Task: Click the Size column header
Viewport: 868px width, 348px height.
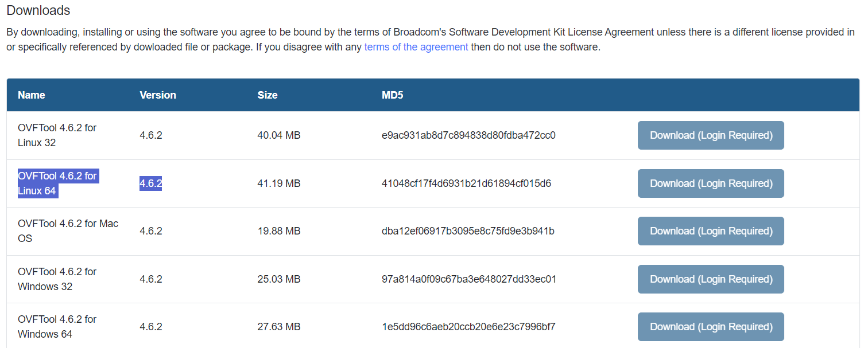Action: point(268,95)
